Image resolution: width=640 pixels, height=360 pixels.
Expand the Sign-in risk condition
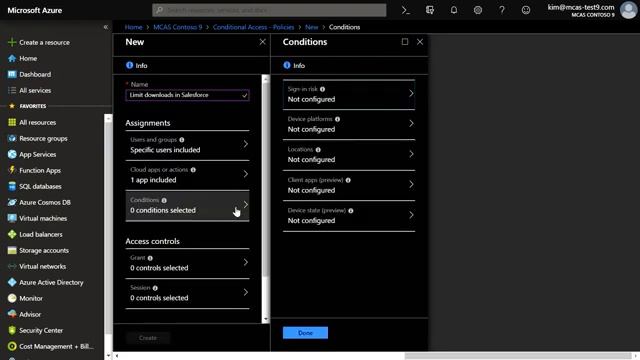coord(349,94)
